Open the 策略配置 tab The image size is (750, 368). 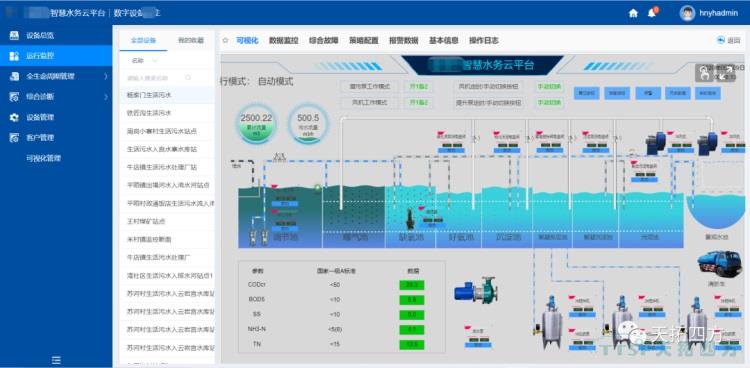pos(364,41)
